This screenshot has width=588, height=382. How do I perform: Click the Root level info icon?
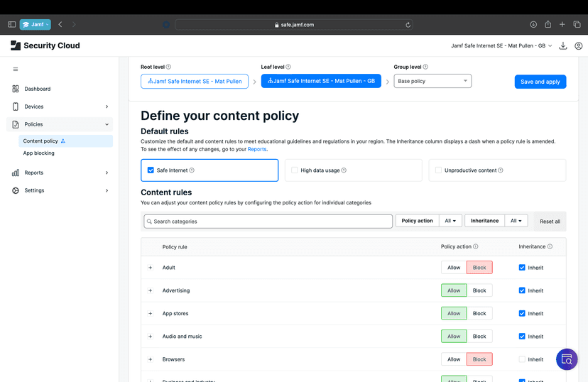point(168,67)
